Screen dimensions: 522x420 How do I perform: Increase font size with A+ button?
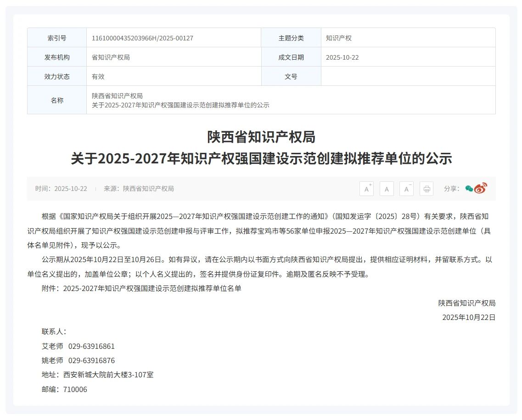(366, 189)
